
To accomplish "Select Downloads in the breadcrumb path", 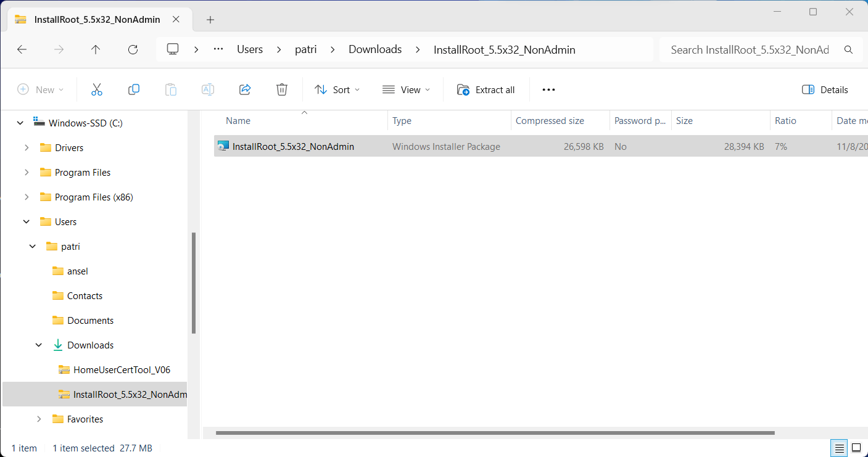I will pyautogui.click(x=375, y=49).
